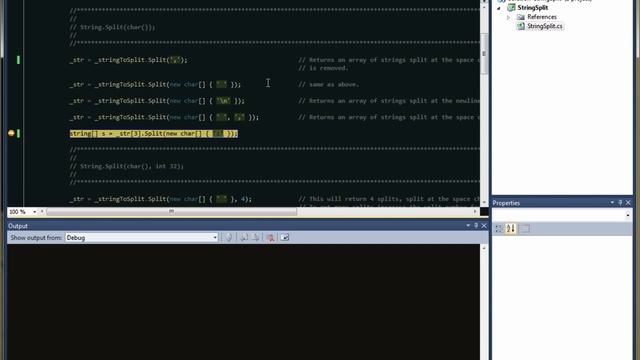Click the editor horizontal scroll right arrow

tap(476, 211)
